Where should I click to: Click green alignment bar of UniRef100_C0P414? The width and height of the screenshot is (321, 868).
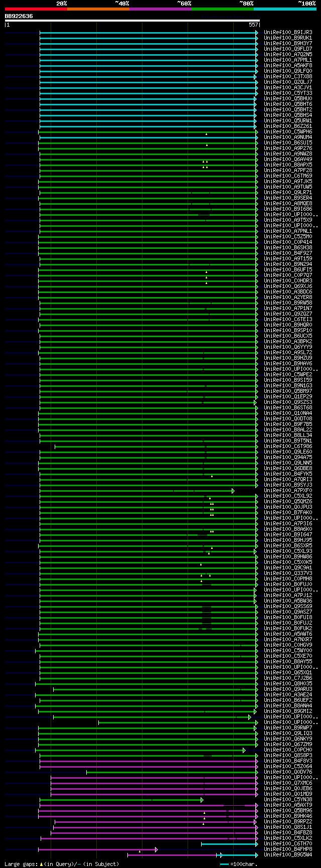pyautogui.click(x=148, y=242)
